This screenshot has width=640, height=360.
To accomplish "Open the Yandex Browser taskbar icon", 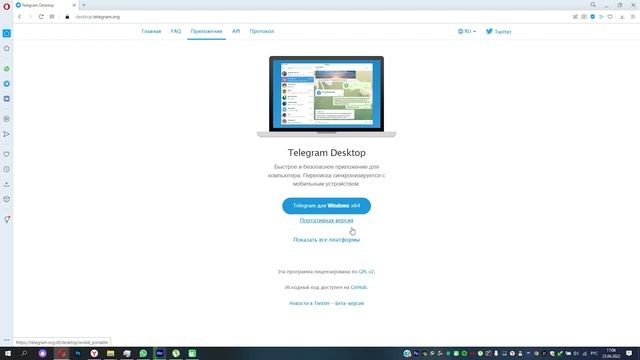I will [94, 353].
